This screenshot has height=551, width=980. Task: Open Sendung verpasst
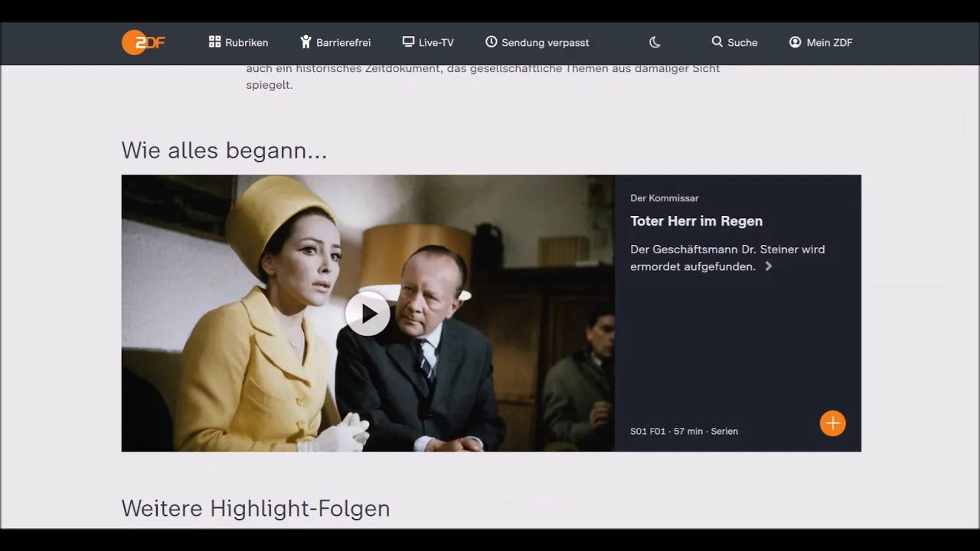pyautogui.click(x=537, y=42)
